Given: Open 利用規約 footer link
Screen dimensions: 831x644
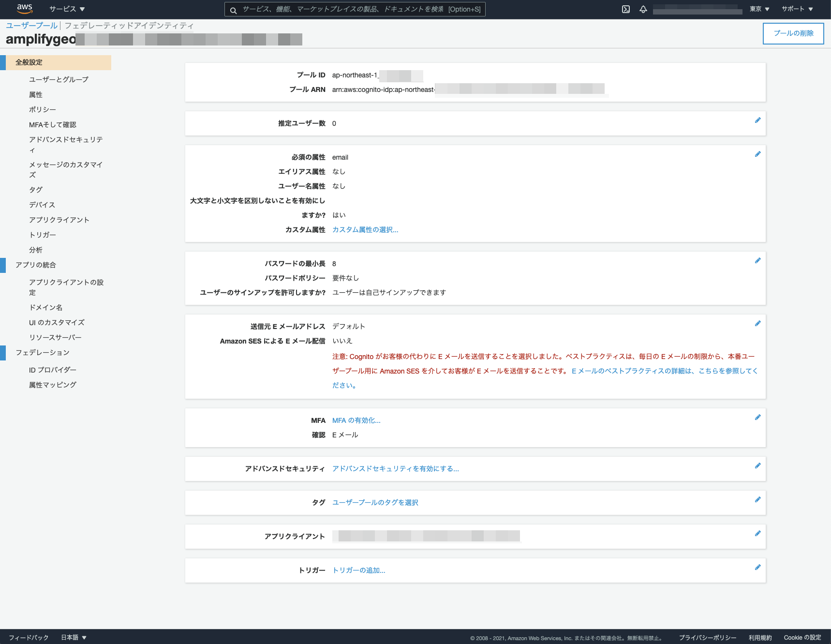Looking at the screenshot, I should click(760, 638).
